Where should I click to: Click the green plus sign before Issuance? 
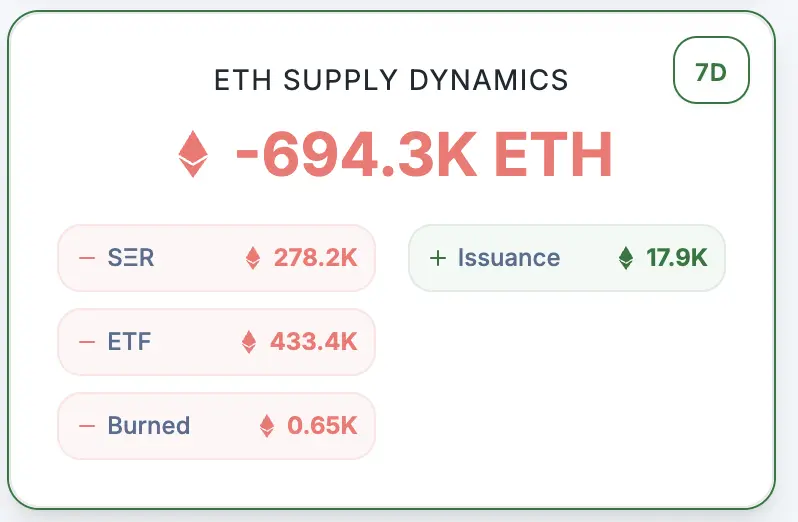(x=438, y=258)
